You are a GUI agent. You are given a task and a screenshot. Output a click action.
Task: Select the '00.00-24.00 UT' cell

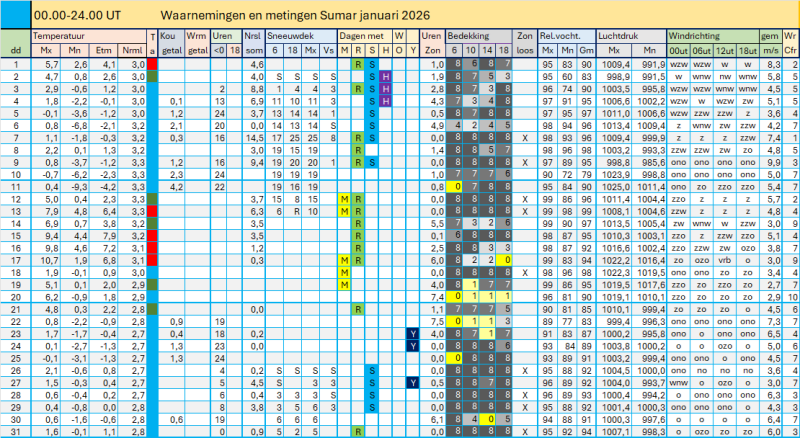coord(77,15)
